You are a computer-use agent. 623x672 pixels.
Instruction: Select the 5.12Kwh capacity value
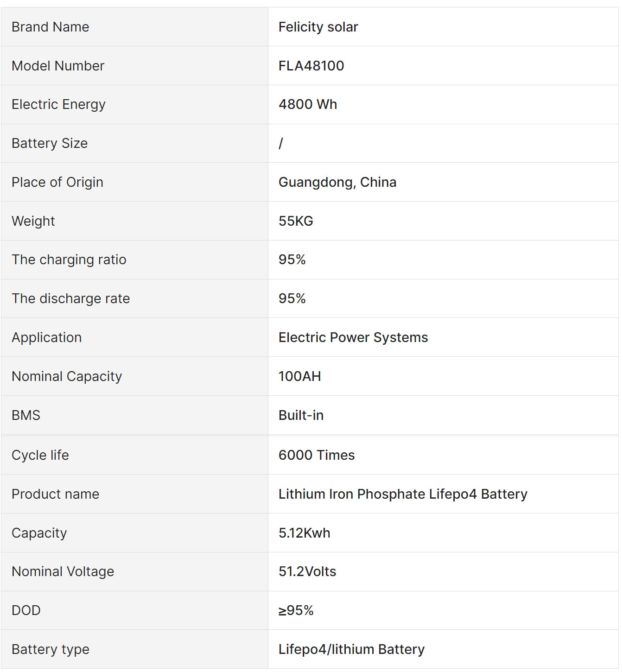pos(304,533)
